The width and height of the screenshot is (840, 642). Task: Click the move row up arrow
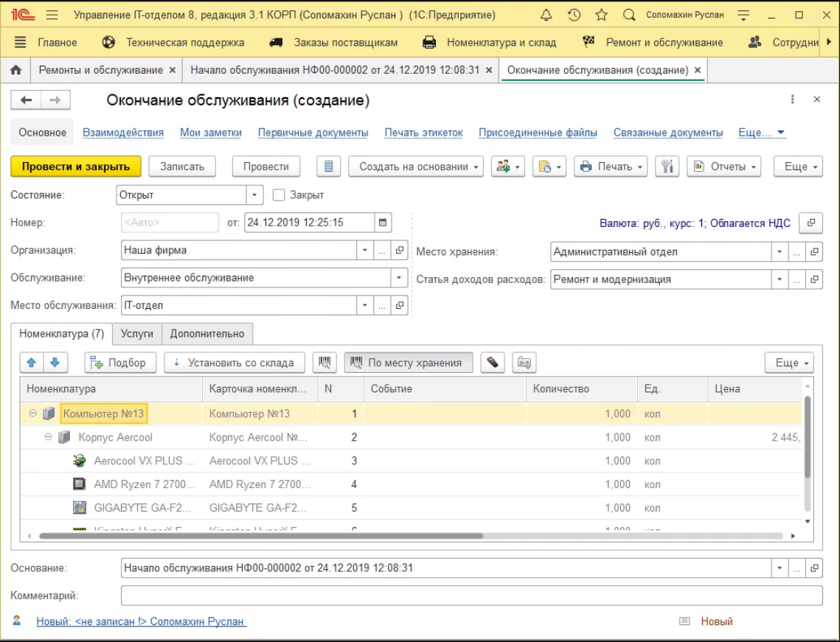pos(31,363)
